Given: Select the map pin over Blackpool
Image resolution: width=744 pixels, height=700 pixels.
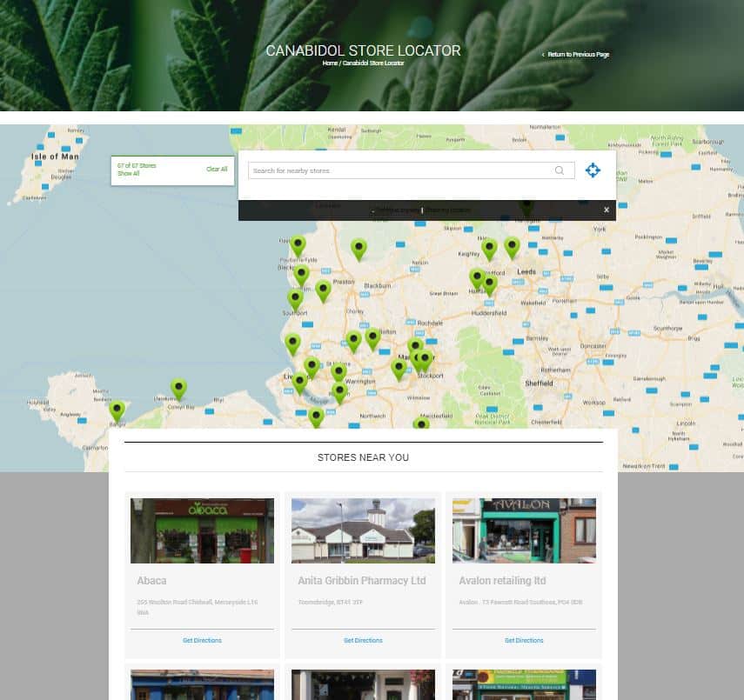Looking at the screenshot, I should [x=301, y=276].
